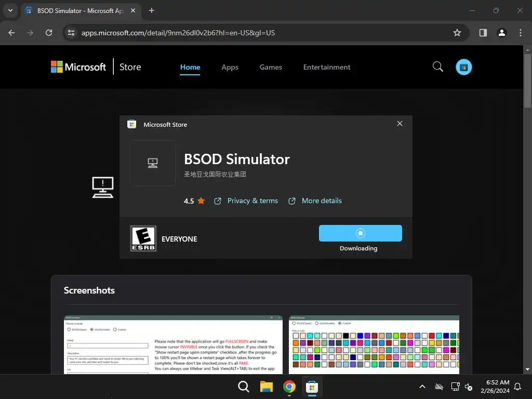The height and width of the screenshot is (399, 532).
Task: Open the Microsoft logo homepage
Action: click(78, 67)
